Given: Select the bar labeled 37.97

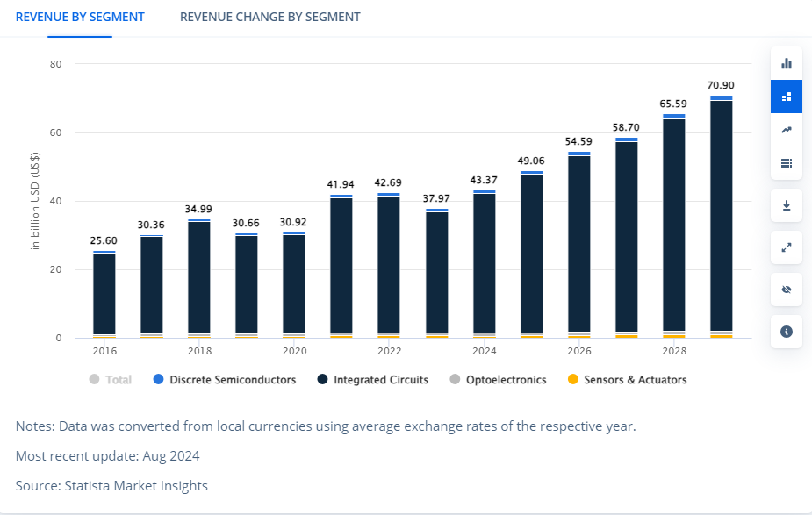Looking at the screenshot, I should coord(436,273).
